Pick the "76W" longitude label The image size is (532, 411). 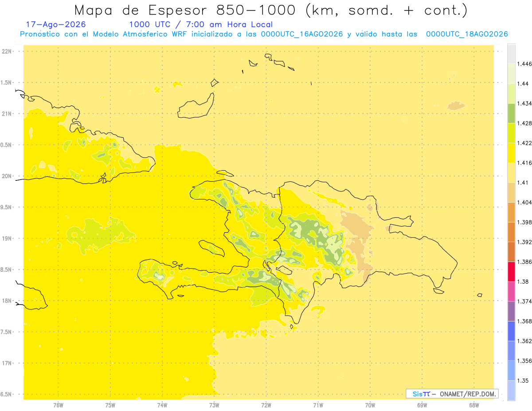[58, 405]
